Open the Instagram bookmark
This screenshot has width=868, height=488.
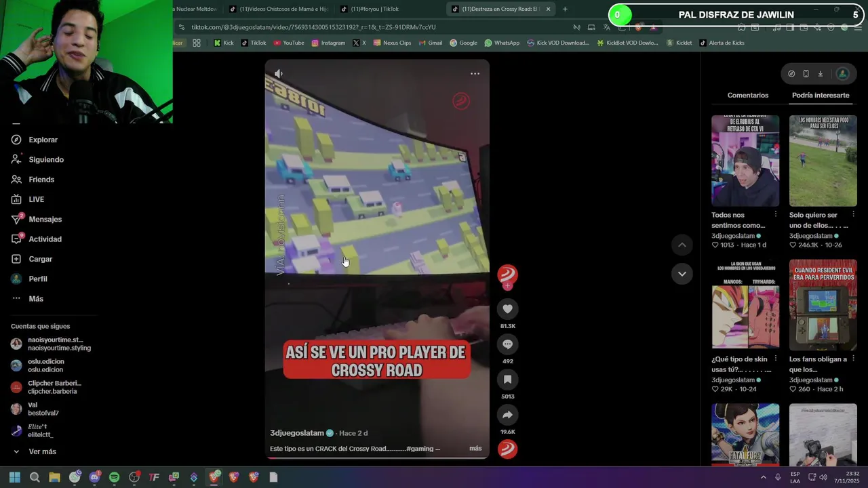[x=328, y=43]
